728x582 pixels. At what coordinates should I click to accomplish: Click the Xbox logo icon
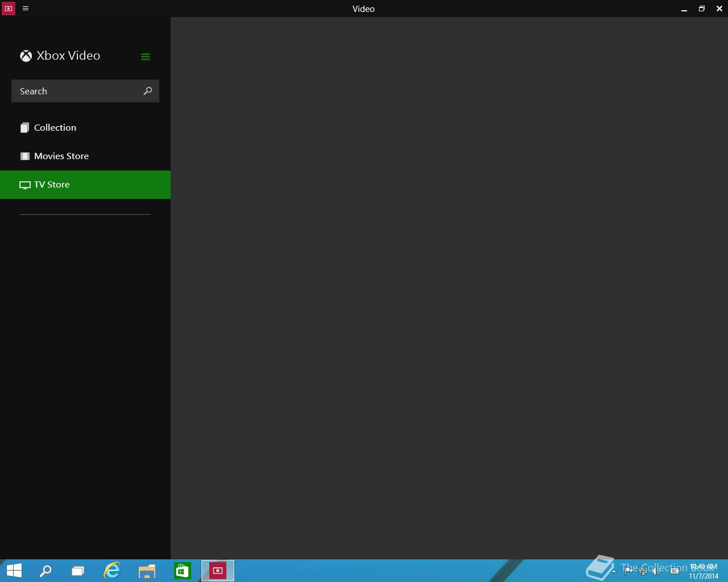click(26, 56)
